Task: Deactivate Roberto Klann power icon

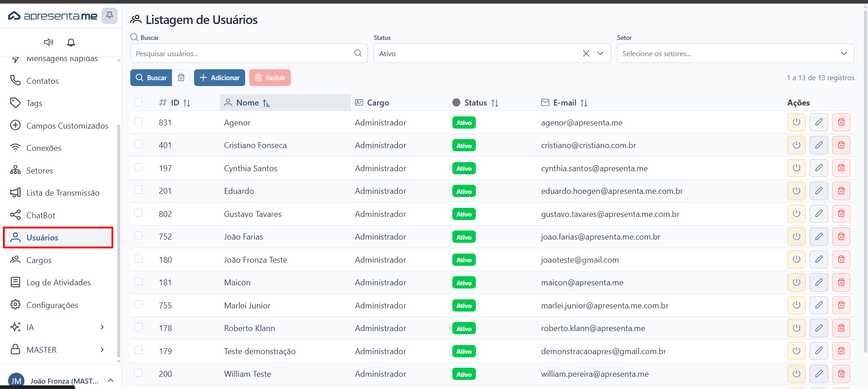Action: [x=797, y=328]
